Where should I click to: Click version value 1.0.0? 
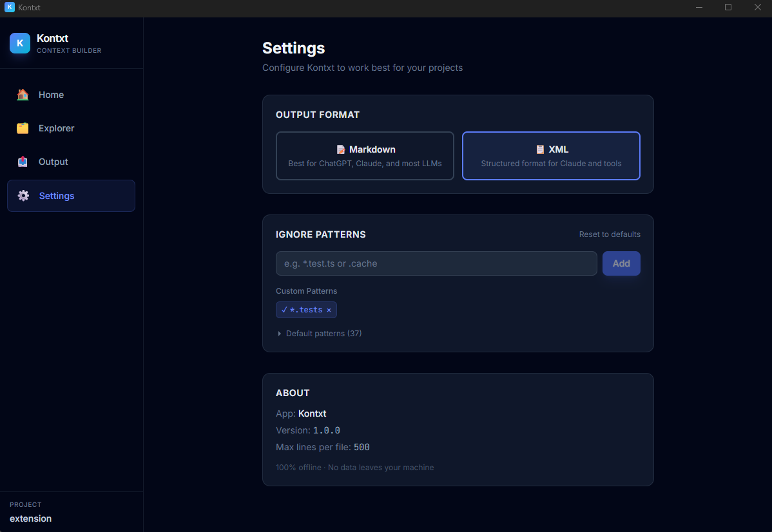pyautogui.click(x=327, y=430)
